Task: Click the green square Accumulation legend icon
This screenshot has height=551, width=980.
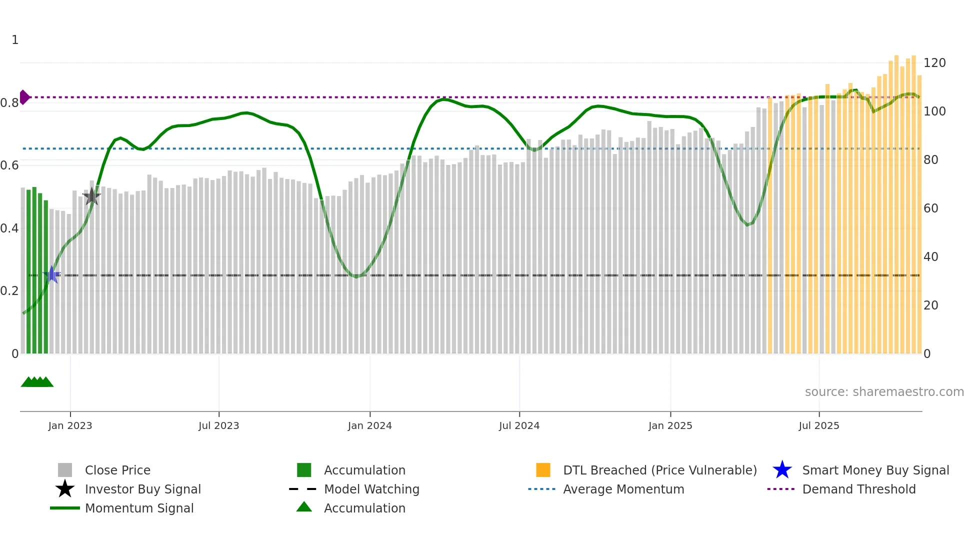Action: click(304, 470)
